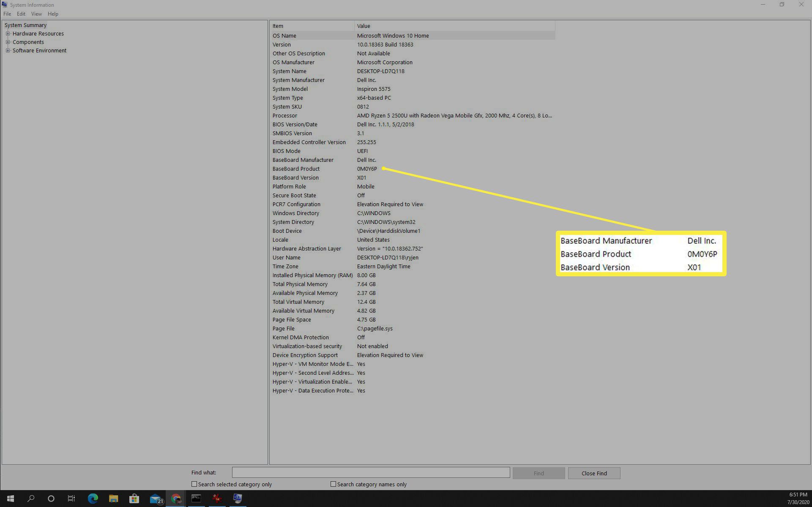Select the Windows Directory row
The image size is (812, 507).
coord(413,213)
